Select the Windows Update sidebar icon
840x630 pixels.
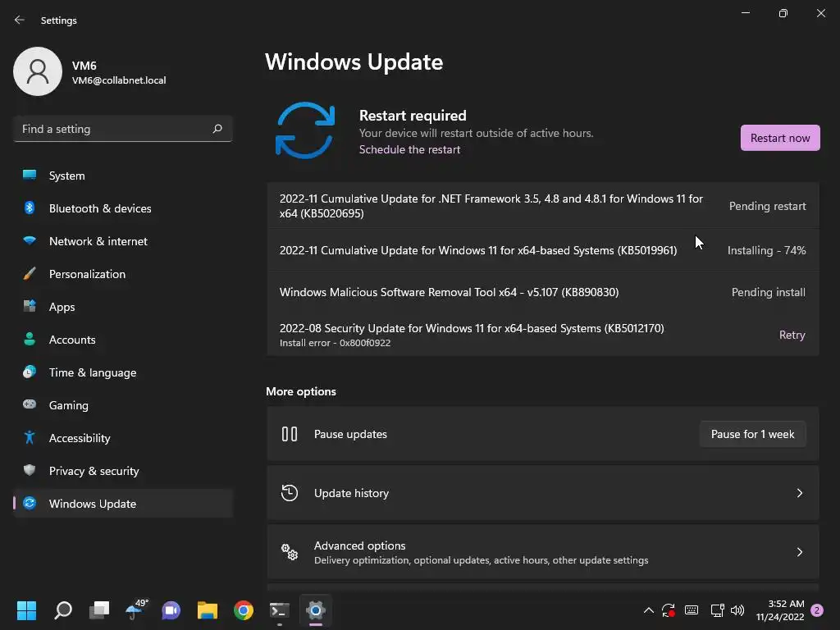(30, 503)
